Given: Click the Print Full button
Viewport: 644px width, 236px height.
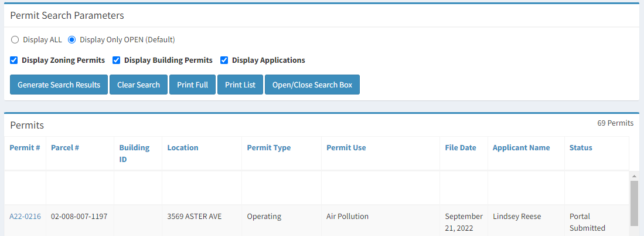Looking at the screenshot, I should coord(193,85).
